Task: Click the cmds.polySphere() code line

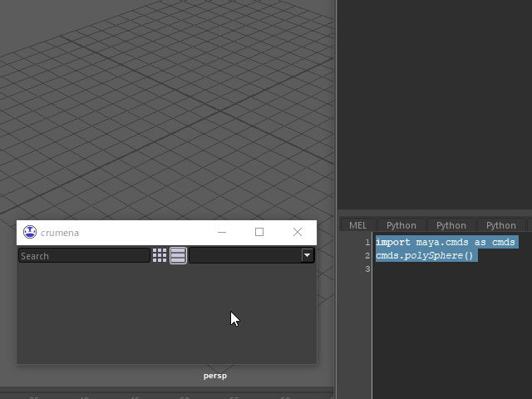Action: coord(425,255)
